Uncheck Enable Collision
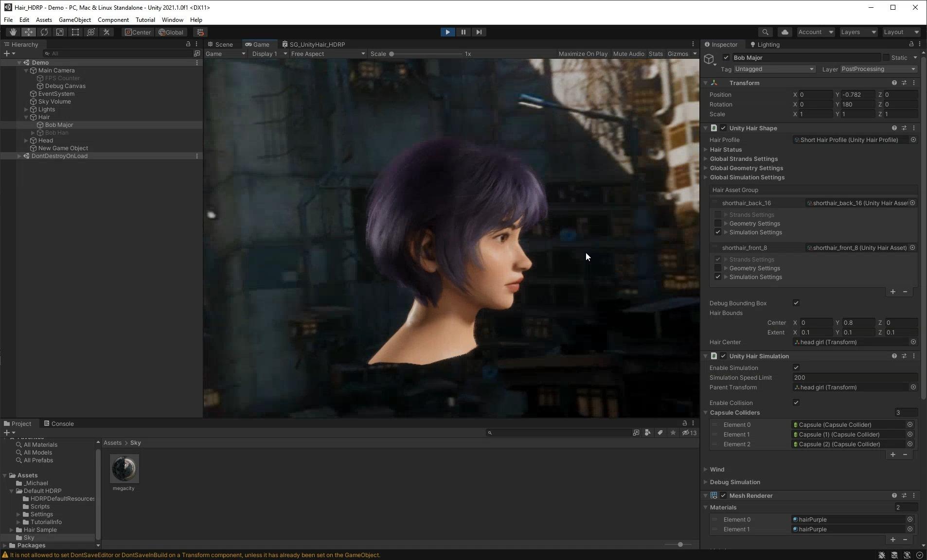927x560 pixels. point(796,402)
